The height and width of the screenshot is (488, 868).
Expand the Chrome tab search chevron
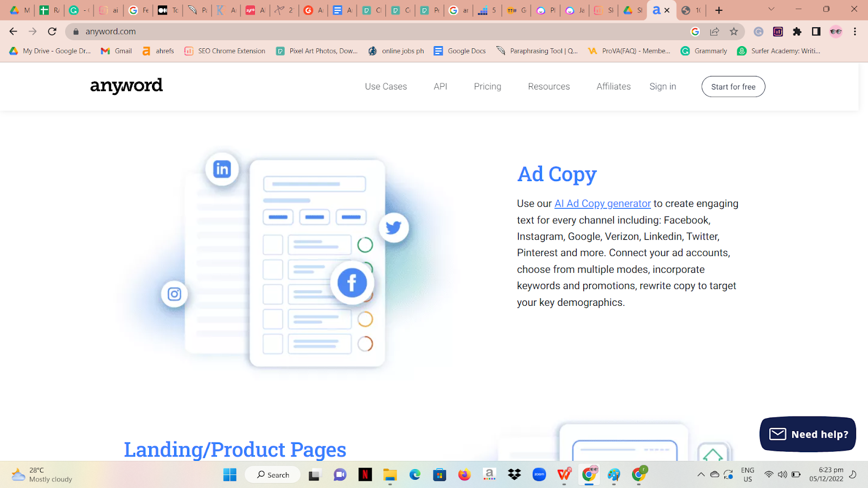[x=771, y=9]
